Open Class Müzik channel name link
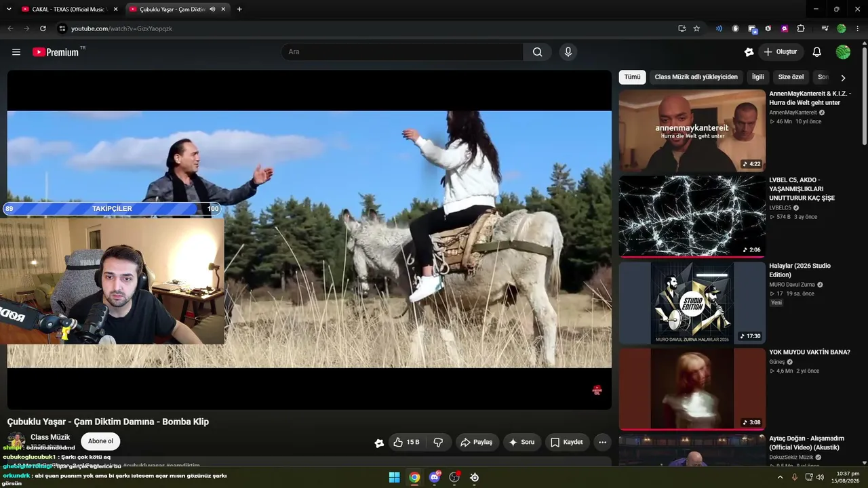 pyautogui.click(x=50, y=437)
